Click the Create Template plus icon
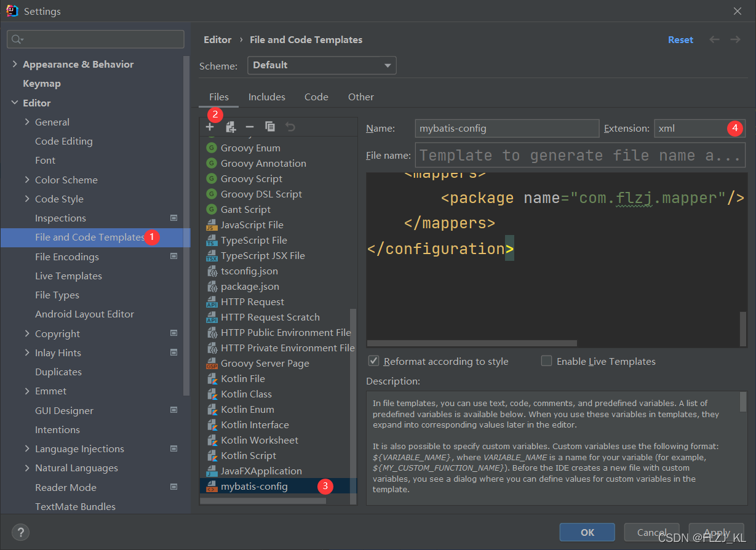Image resolution: width=756 pixels, height=550 pixels. pyautogui.click(x=210, y=127)
